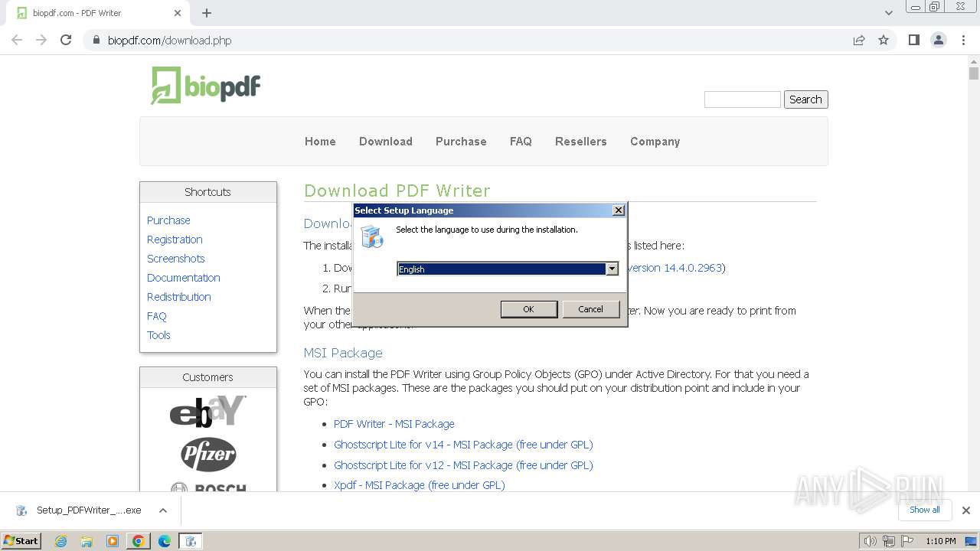The image size is (980, 551).
Task: Click the FAQ link in Shortcuts
Action: coord(157,316)
